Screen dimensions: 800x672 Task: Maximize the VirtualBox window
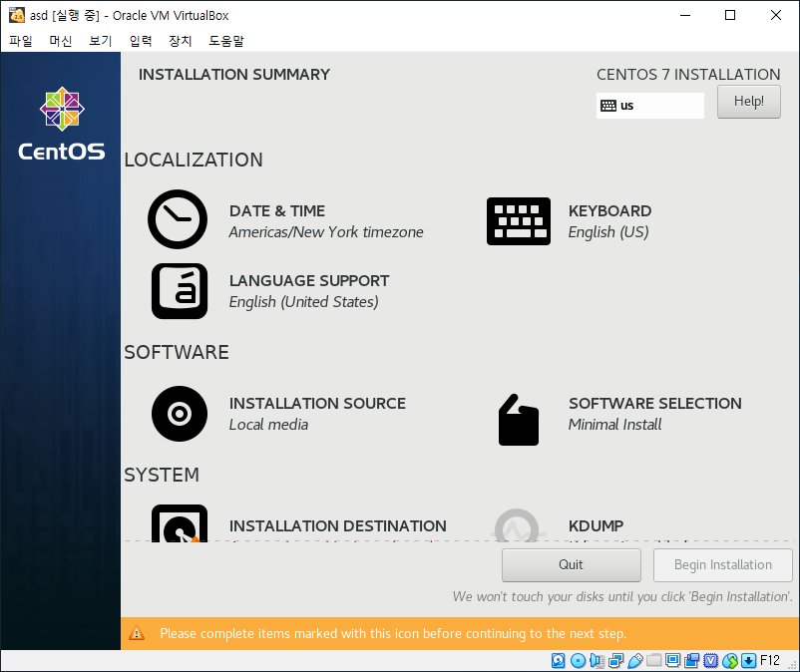(730, 15)
